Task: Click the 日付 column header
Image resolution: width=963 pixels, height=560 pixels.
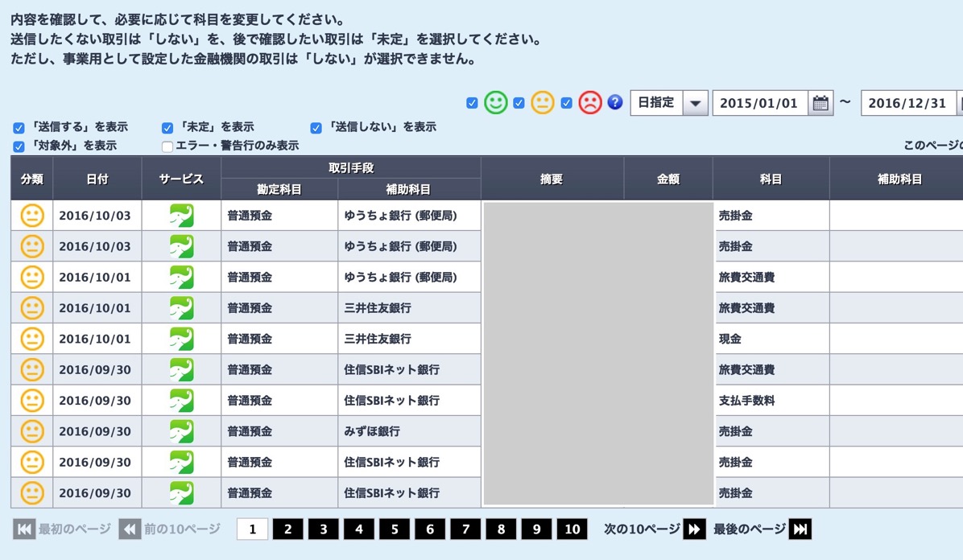Action: point(97,179)
